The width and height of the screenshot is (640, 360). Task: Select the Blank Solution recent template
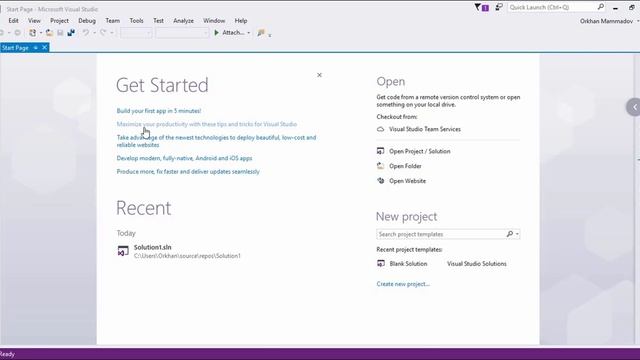coord(408,263)
